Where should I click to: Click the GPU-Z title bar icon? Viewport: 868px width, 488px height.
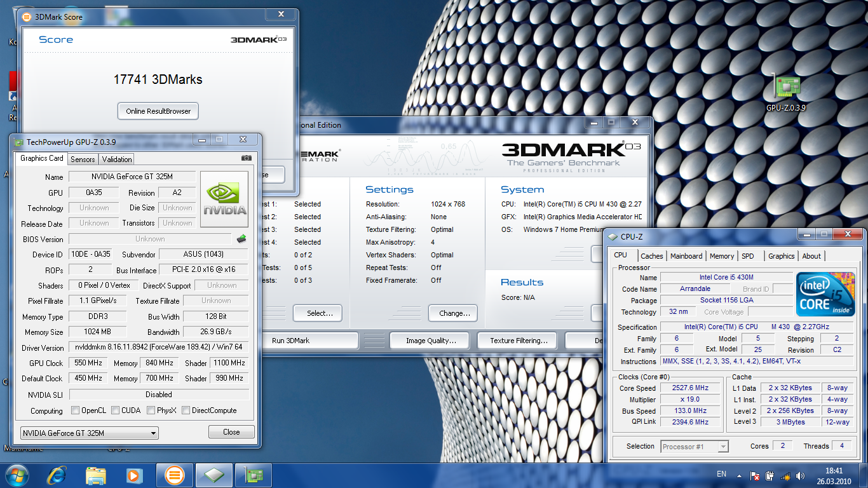18,142
